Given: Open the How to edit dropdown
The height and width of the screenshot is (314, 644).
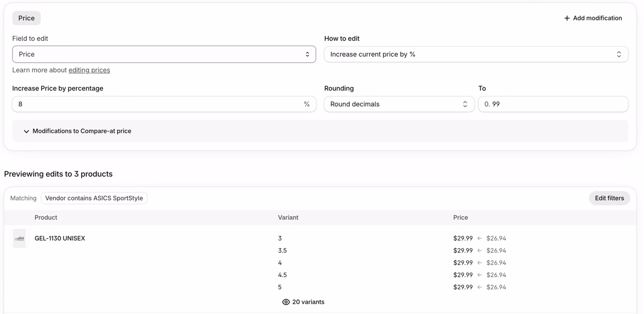Looking at the screenshot, I should point(476,54).
